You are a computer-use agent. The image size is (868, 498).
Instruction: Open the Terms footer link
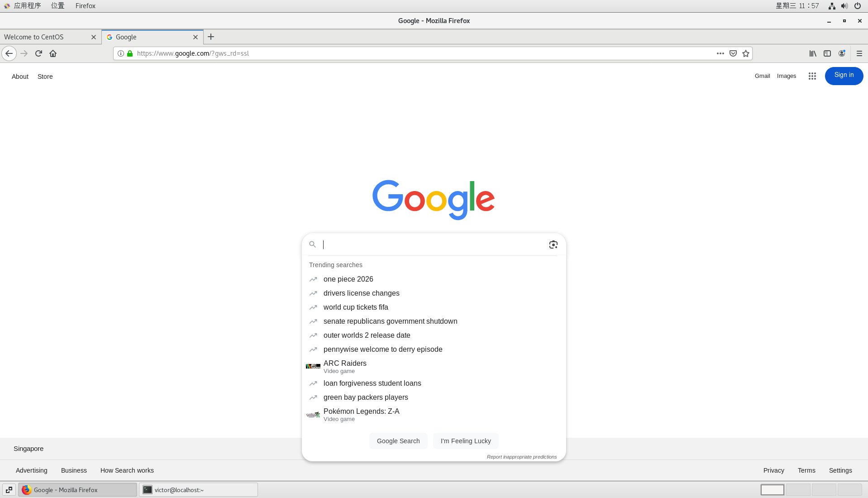806,470
